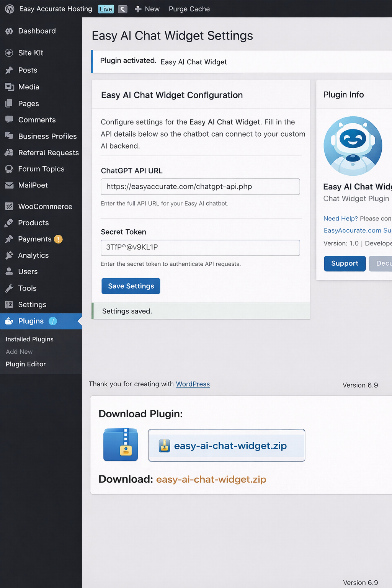
Task: Open Dashboard in sidebar
Action: click(x=37, y=31)
